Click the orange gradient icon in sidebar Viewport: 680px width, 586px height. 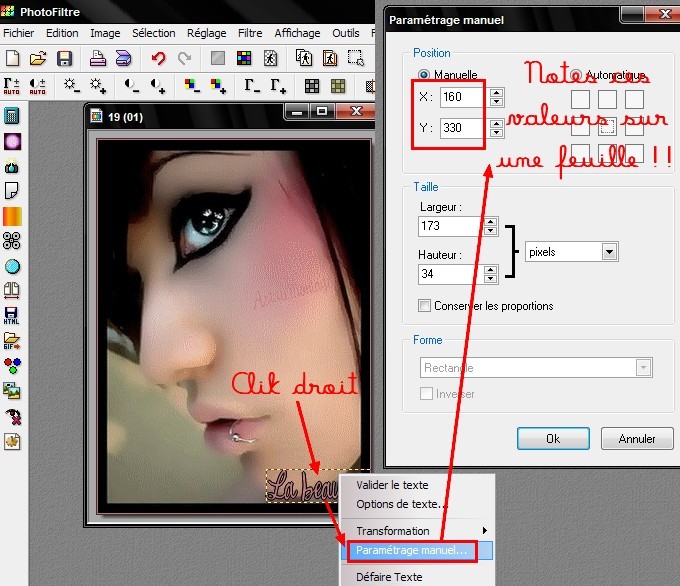click(x=12, y=216)
